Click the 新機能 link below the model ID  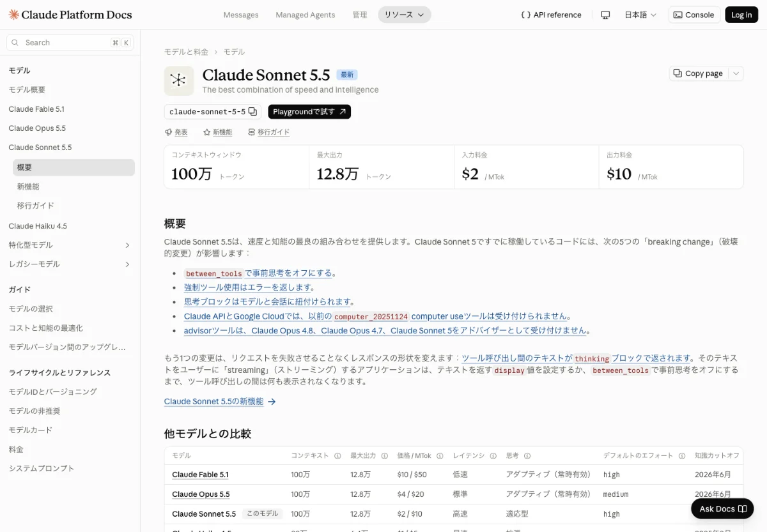[x=217, y=132]
